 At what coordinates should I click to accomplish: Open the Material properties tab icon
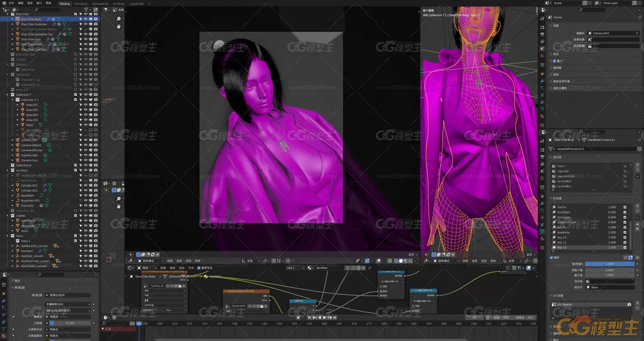coord(542,116)
